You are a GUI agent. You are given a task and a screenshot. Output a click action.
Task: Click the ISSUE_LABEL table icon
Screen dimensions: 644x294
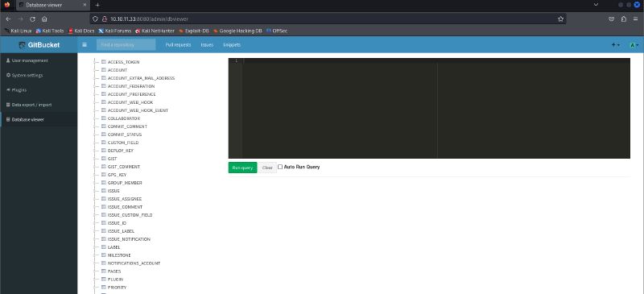104,231
